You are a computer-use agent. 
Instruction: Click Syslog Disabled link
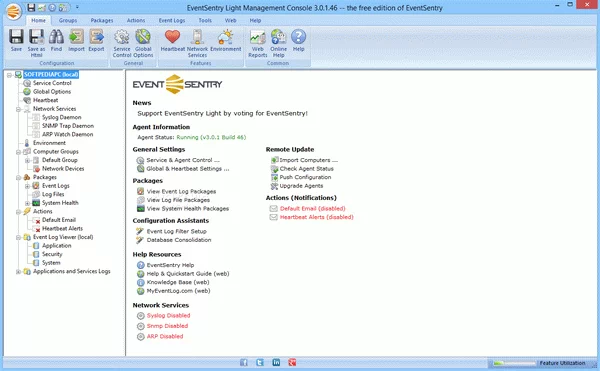tap(168, 316)
